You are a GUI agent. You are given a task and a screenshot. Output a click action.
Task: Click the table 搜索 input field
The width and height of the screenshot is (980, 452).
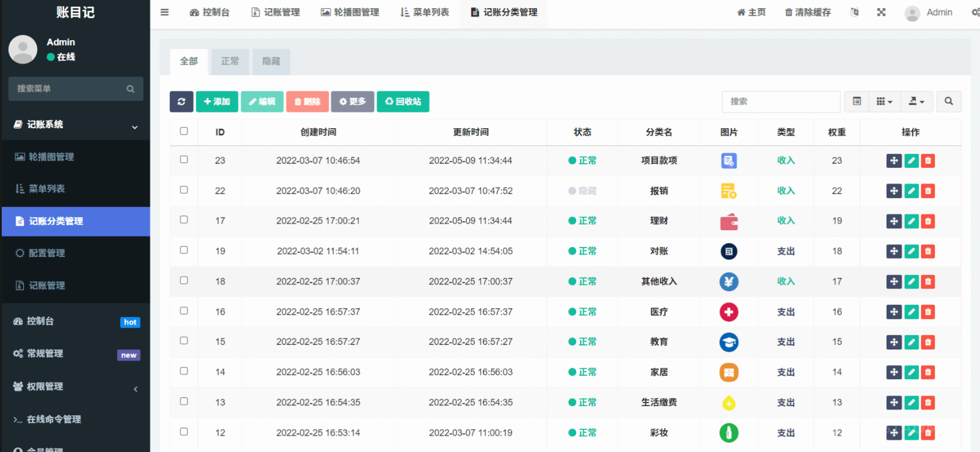click(781, 101)
